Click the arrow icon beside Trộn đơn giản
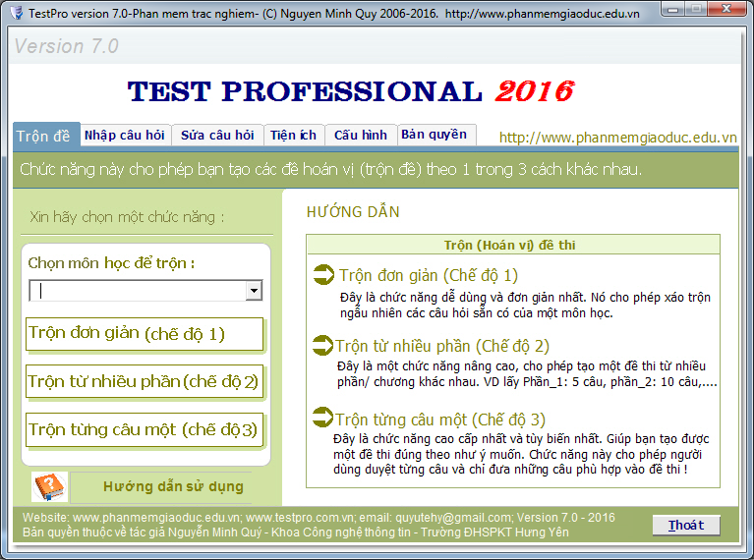The width and height of the screenshot is (754, 560). coord(323,274)
